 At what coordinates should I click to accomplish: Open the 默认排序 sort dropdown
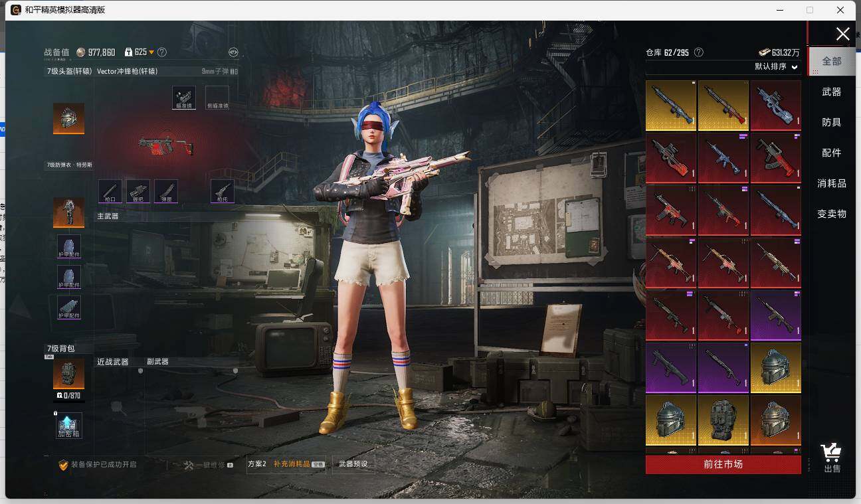776,66
